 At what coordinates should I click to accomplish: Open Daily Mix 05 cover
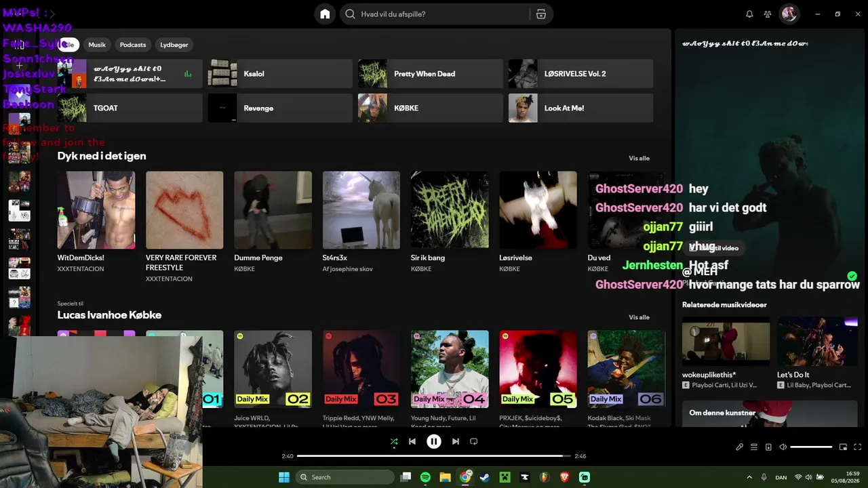tap(538, 369)
